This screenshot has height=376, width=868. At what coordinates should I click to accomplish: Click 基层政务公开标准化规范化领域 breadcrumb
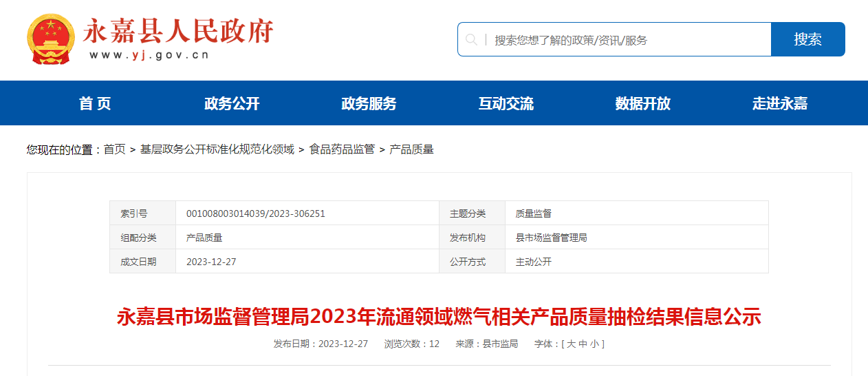coord(217,149)
